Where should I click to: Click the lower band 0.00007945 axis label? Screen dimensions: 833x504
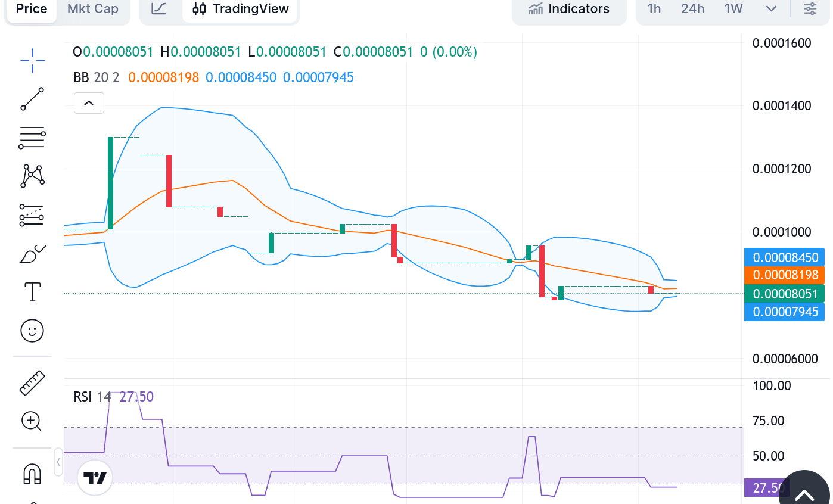pyautogui.click(x=784, y=312)
